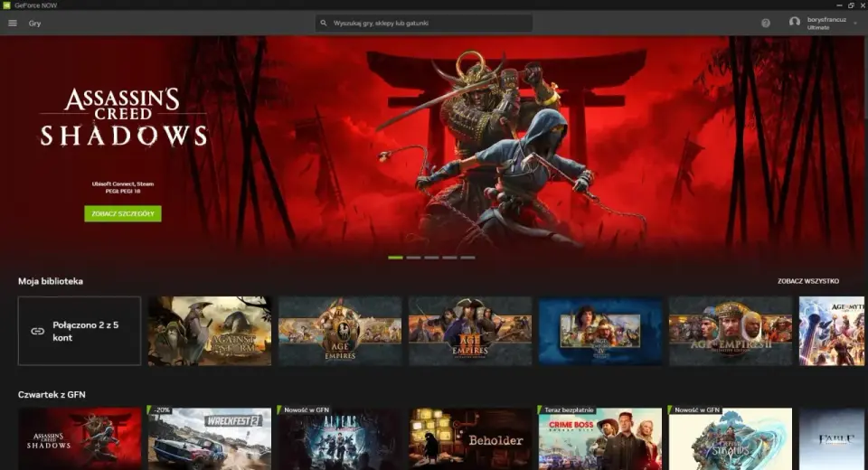Click the Czwartek z GFN heading
The width and height of the screenshot is (868, 470).
pyautogui.click(x=52, y=395)
